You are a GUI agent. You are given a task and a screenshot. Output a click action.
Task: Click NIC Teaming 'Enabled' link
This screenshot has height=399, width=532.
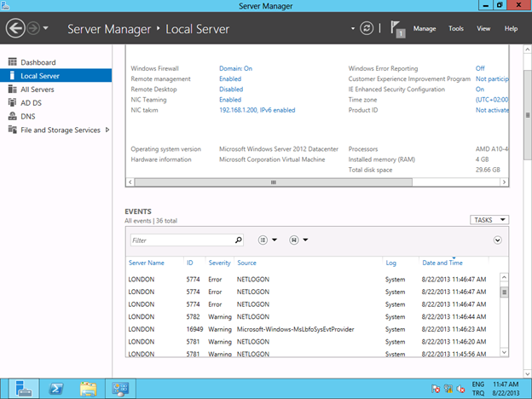(230, 100)
